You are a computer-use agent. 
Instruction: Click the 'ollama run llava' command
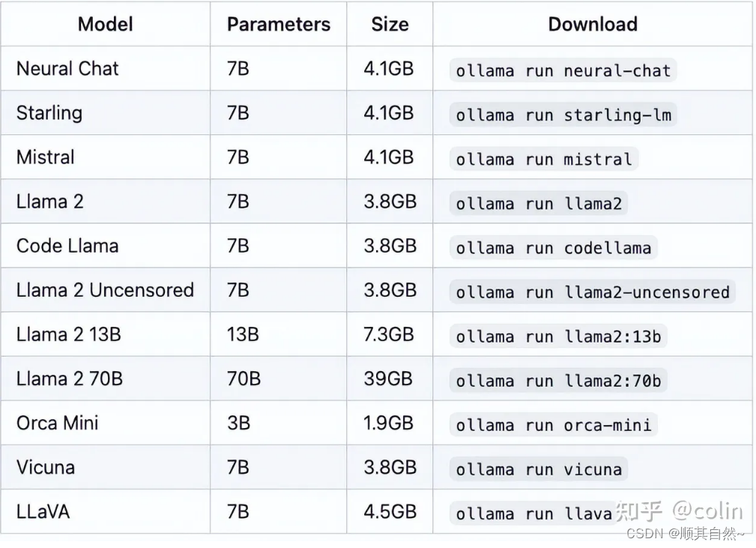(533, 514)
